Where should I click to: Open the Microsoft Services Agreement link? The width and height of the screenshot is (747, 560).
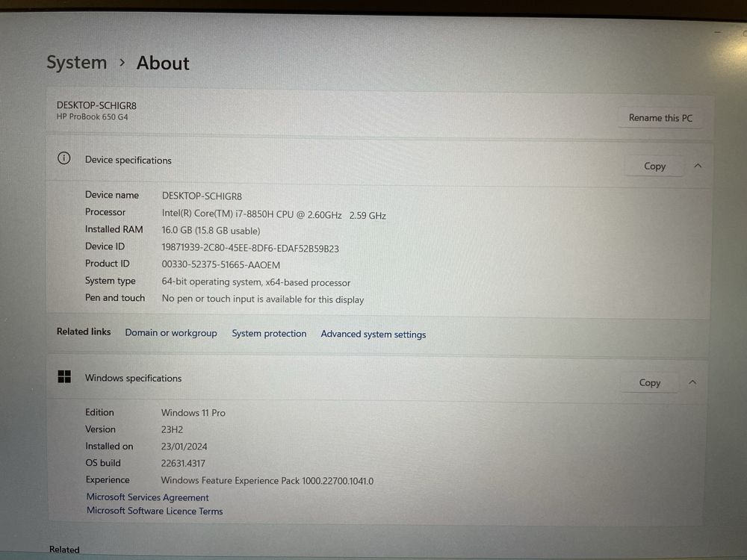click(148, 497)
